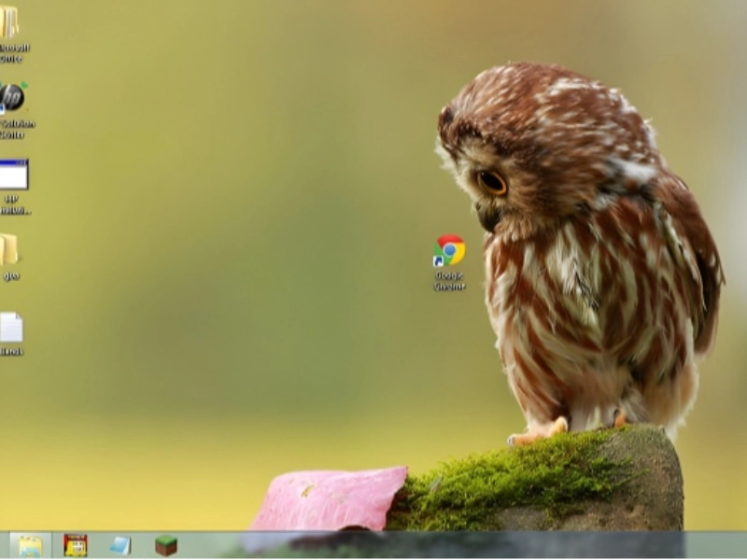Click the mossy green rock under the owl
The width and height of the screenshot is (747, 560).
click(x=551, y=476)
